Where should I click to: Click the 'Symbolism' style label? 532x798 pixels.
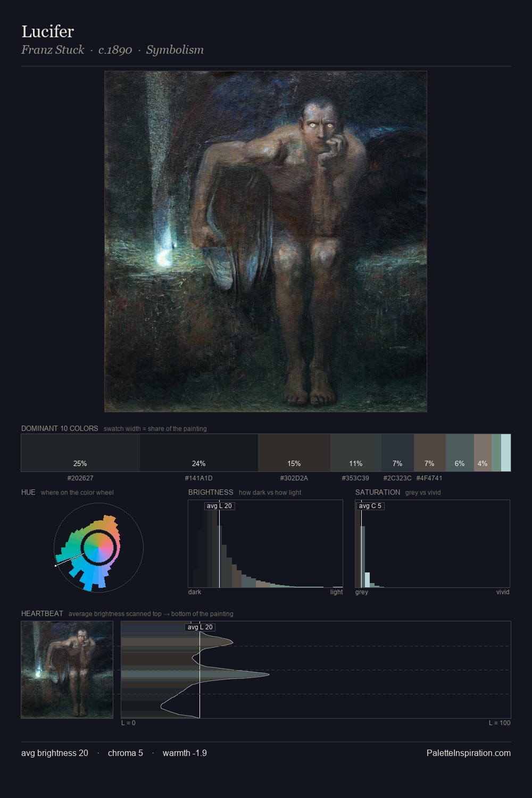pos(175,49)
